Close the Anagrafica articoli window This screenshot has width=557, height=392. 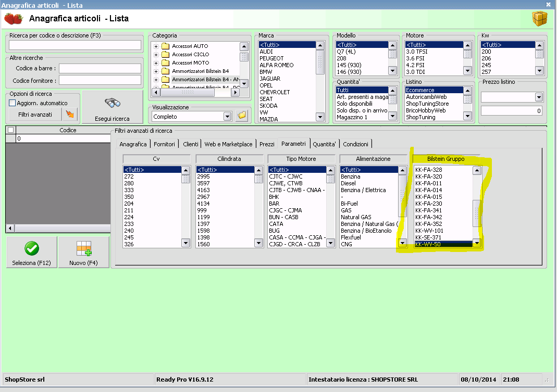pyautogui.click(x=548, y=5)
